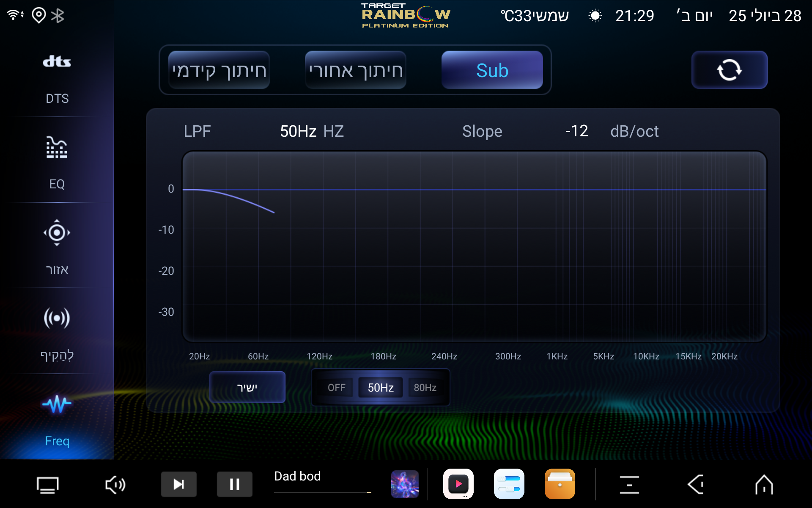Image resolution: width=812 pixels, height=508 pixels.
Task: Click the 1KHz axis label
Action: click(557, 356)
